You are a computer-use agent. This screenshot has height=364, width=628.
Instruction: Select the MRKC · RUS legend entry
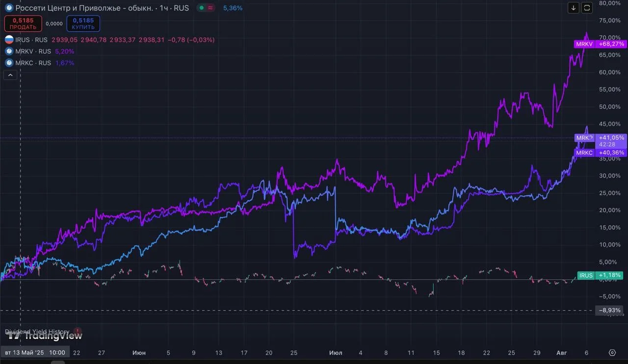click(x=33, y=63)
